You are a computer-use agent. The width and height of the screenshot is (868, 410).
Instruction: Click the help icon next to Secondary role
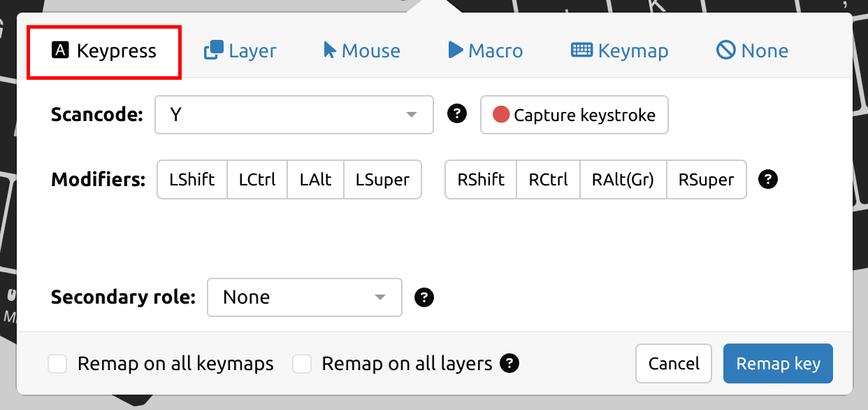(424, 297)
